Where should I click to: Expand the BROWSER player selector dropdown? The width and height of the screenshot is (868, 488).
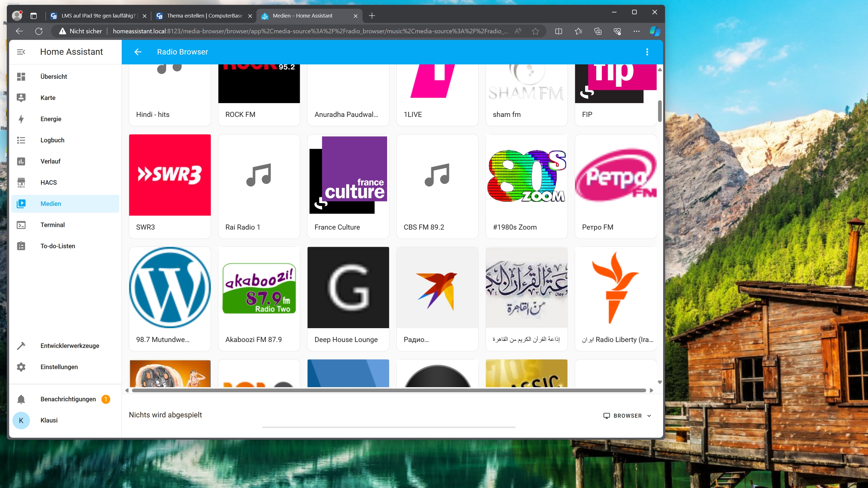[x=627, y=416]
